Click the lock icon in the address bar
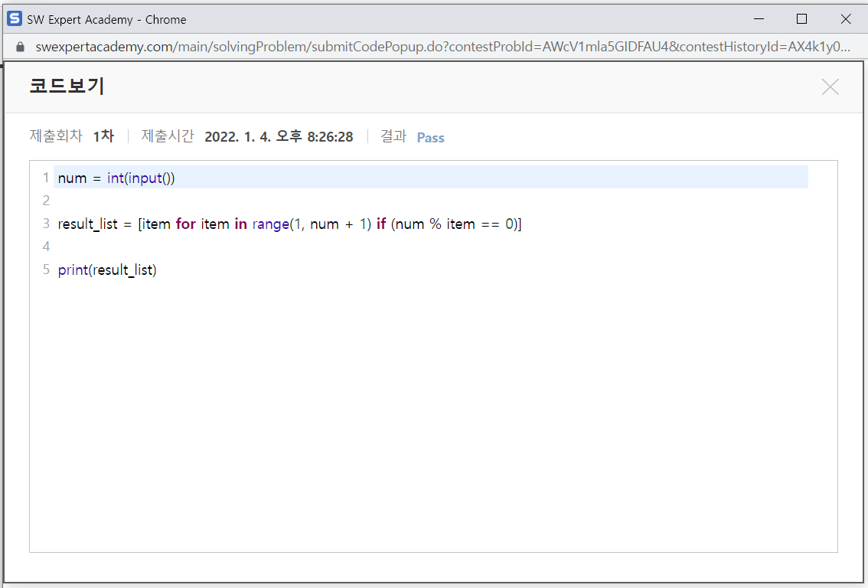 coord(21,47)
